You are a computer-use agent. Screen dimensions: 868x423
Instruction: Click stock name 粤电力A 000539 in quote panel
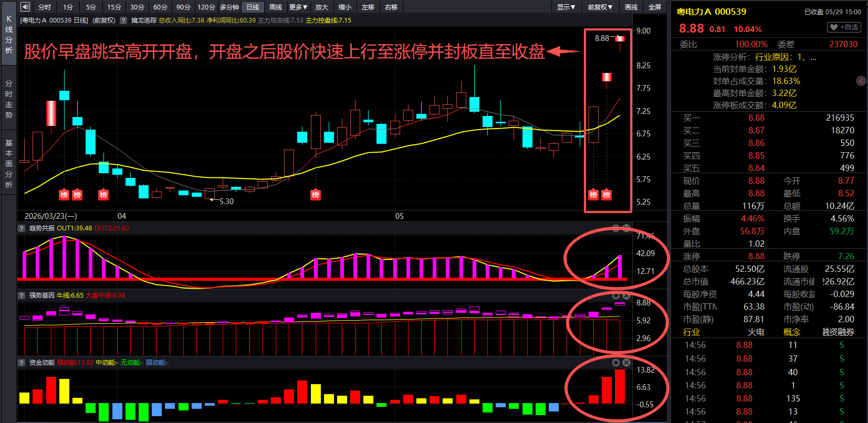[x=711, y=12]
